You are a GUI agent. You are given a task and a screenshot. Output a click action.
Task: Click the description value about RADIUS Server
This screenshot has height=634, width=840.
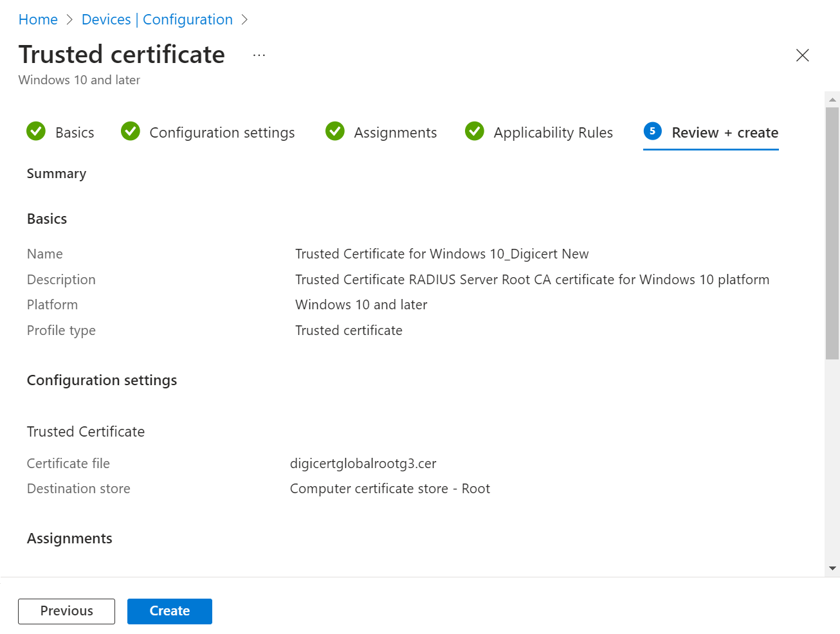pyautogui.click(x=532, y=280)
